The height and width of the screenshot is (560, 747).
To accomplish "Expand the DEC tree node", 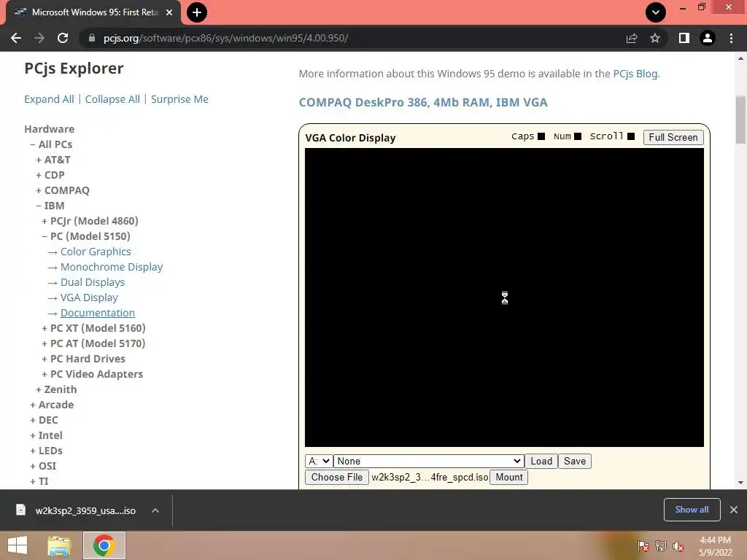I will (44, 420).
